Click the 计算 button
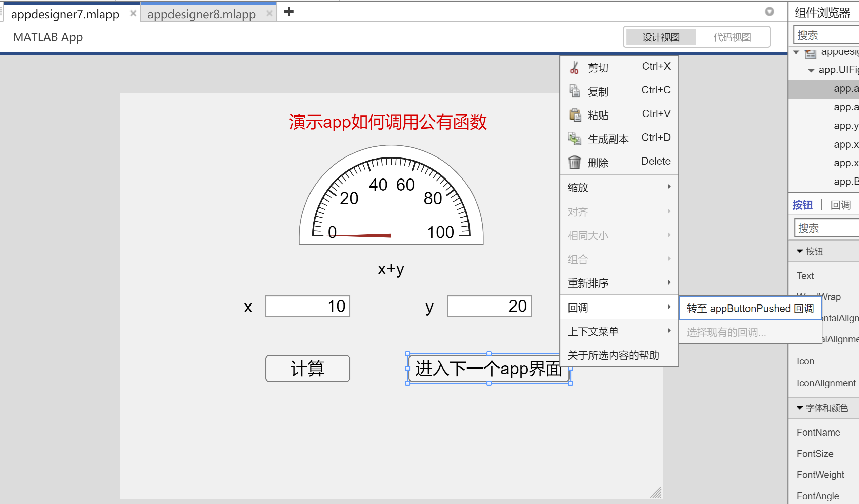Screen dimensions: 859x504 [x=307, y=369]
